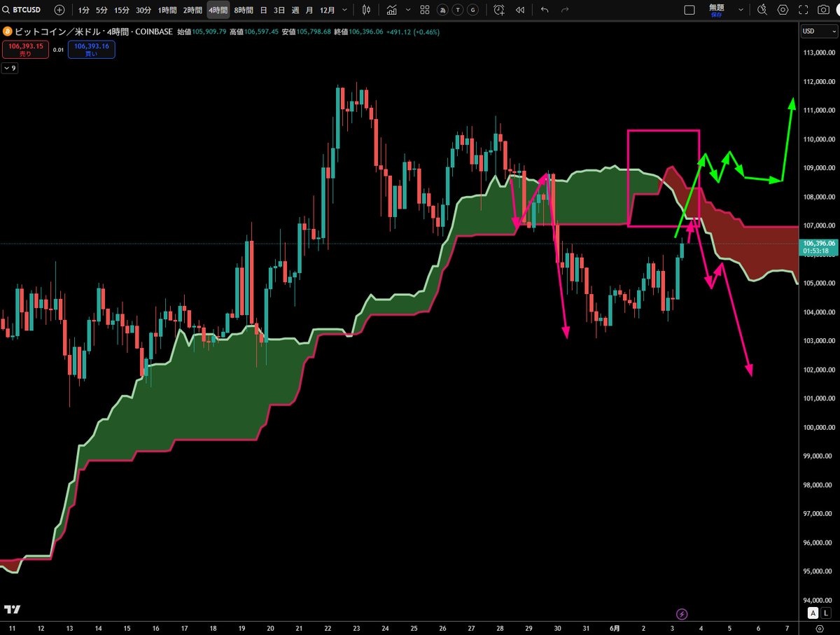Image resolution: width=840 pixels, height=635 pixels.
Task: Expand the timeframe dropdown arrow
Action: click(344, 10)
